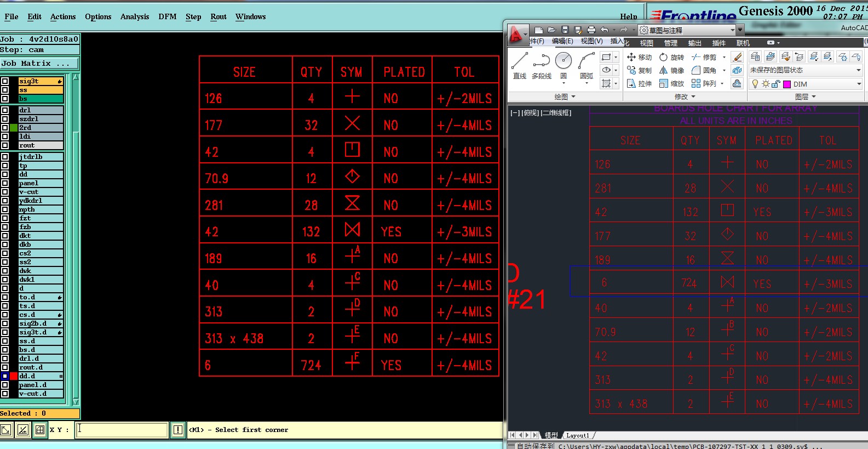The height and width of the screenshot is (449, 868).
Task: Click AutoCAD Stretch tool icon
Action: 631,83
